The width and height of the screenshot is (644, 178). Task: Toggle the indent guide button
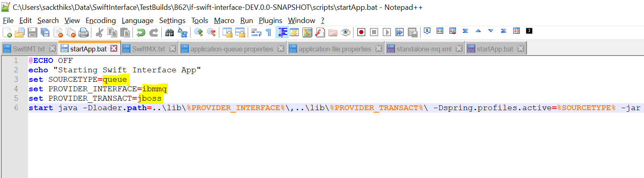click(282, 32)
